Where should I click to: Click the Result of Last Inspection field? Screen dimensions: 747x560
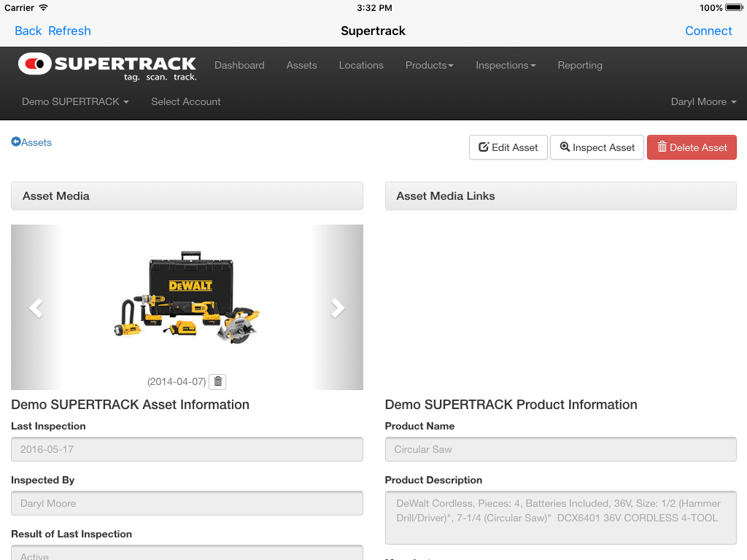pos(187,553)
